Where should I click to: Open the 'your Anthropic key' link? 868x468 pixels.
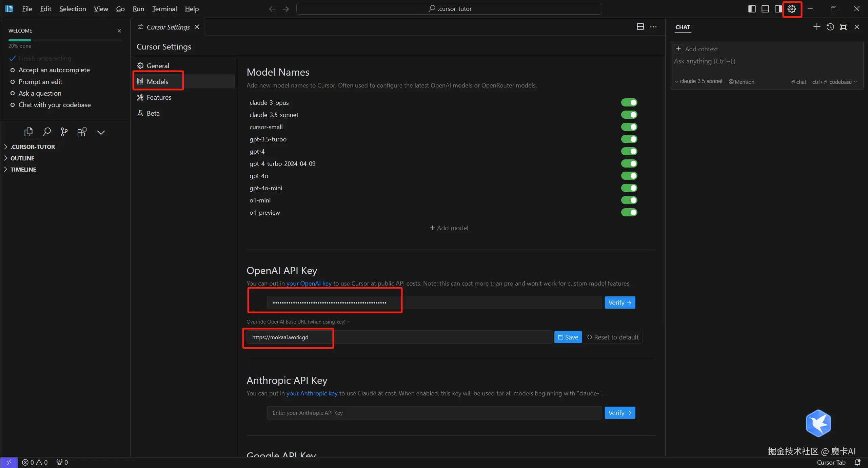[x=312, y=393]
